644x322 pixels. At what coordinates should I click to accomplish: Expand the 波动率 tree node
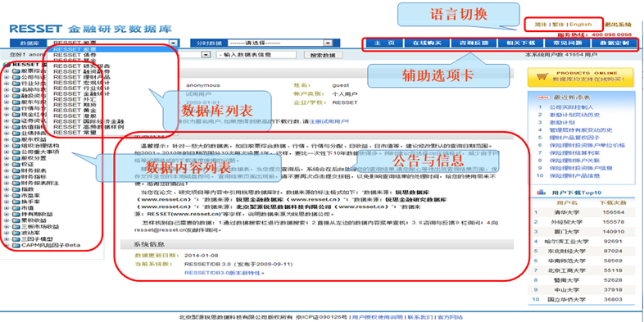tap(7, 233)
